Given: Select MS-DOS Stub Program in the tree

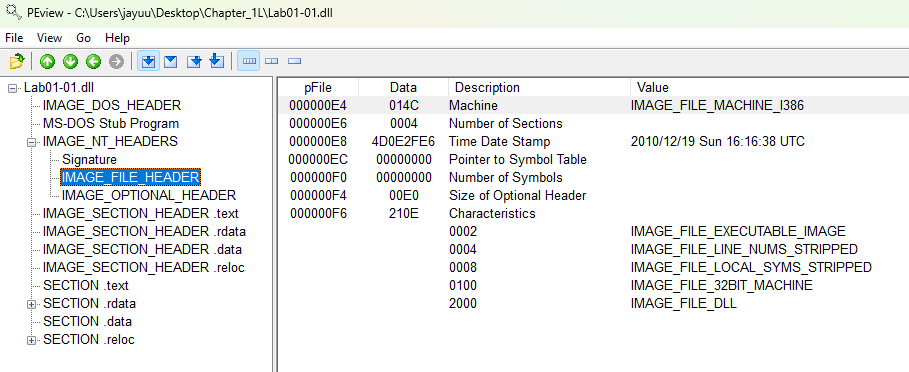Looking at the screenshot, I should coord(111,124).
